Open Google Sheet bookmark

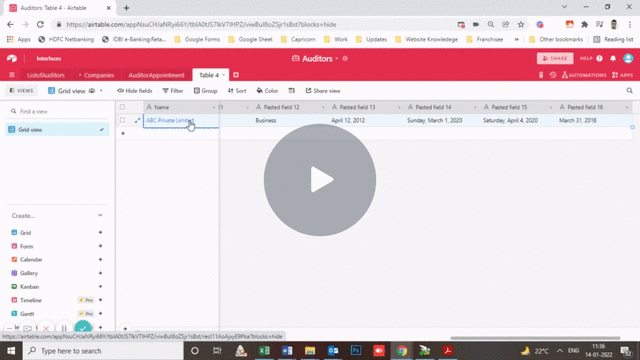(x=250, y=40)
